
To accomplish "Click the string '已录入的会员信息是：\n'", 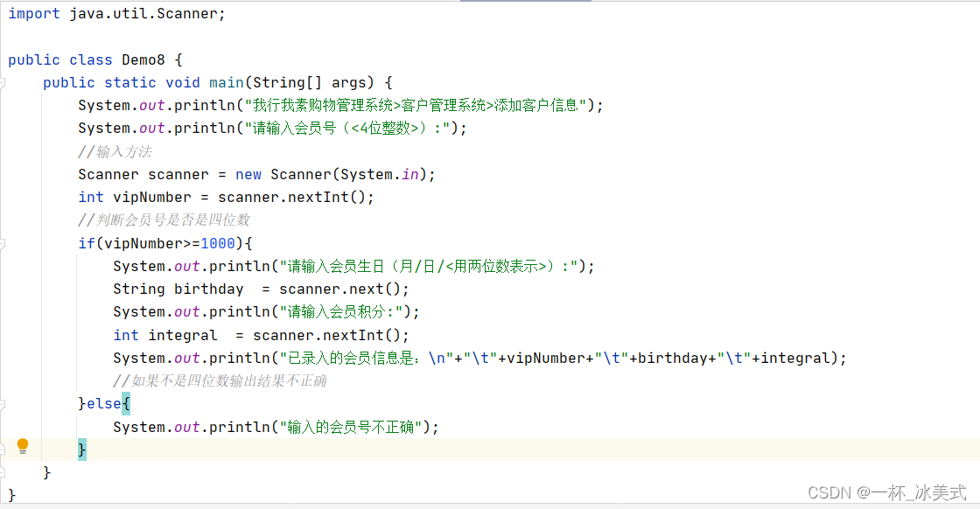I will 367,359.
